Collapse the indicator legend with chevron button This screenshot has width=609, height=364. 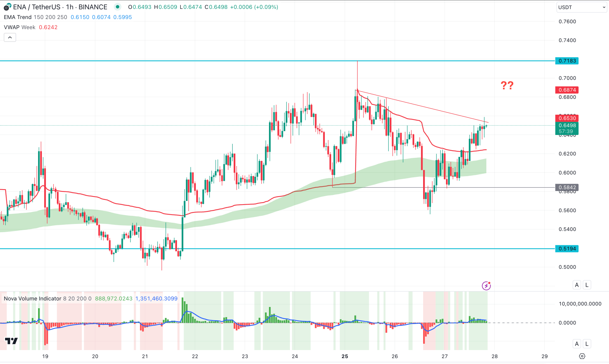10,37
